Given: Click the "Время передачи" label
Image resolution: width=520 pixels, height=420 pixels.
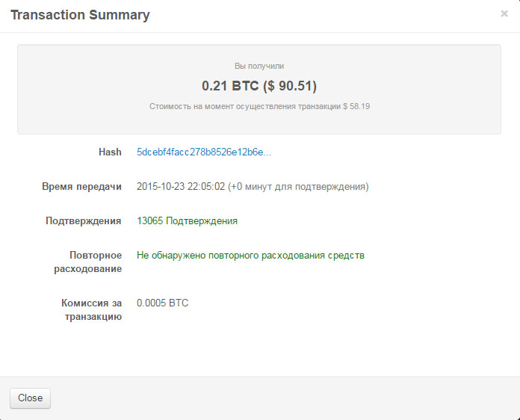Looking at the screenshot, I should tap(81, 187).
